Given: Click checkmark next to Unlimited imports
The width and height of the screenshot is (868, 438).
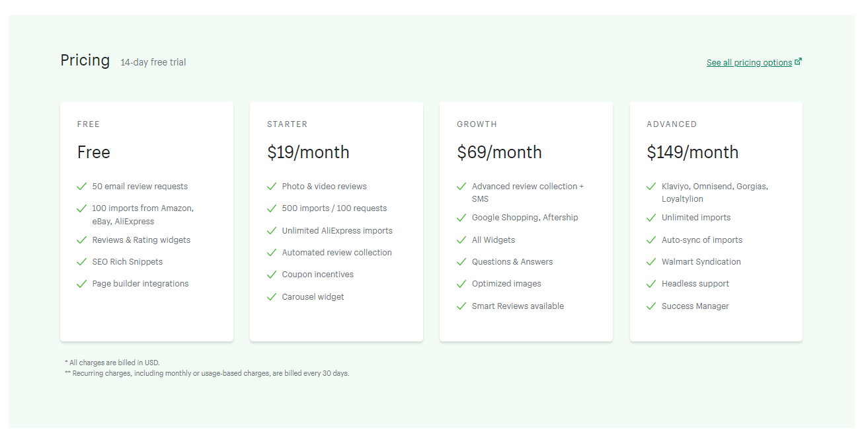Looking at the screenshot, I should click(651, 218).
